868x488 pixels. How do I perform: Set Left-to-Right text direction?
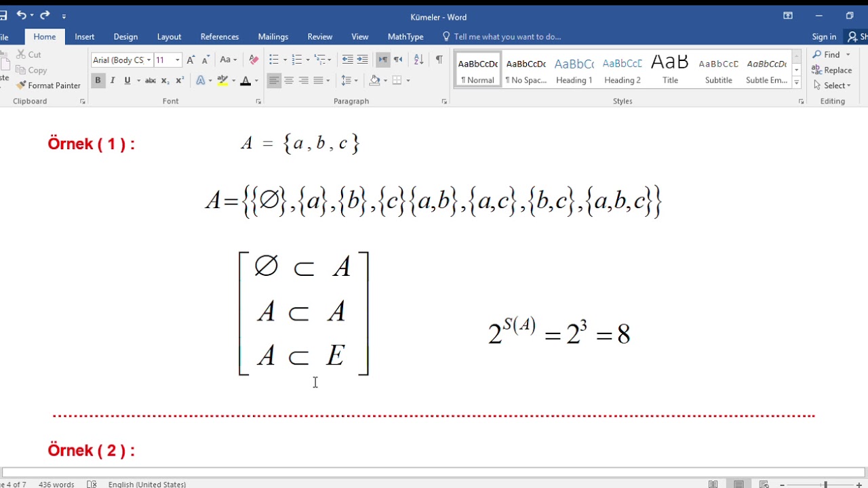coord(383,60)
